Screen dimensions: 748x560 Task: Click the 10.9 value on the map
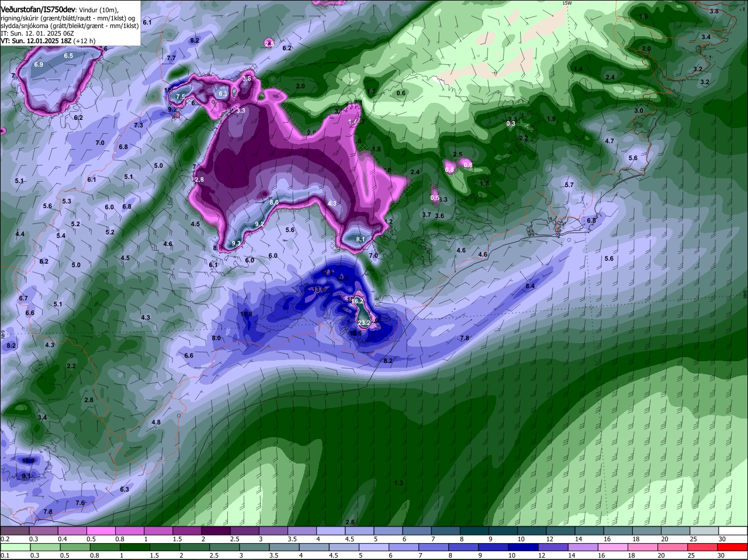pyautogui.click(x=28, y=461)
